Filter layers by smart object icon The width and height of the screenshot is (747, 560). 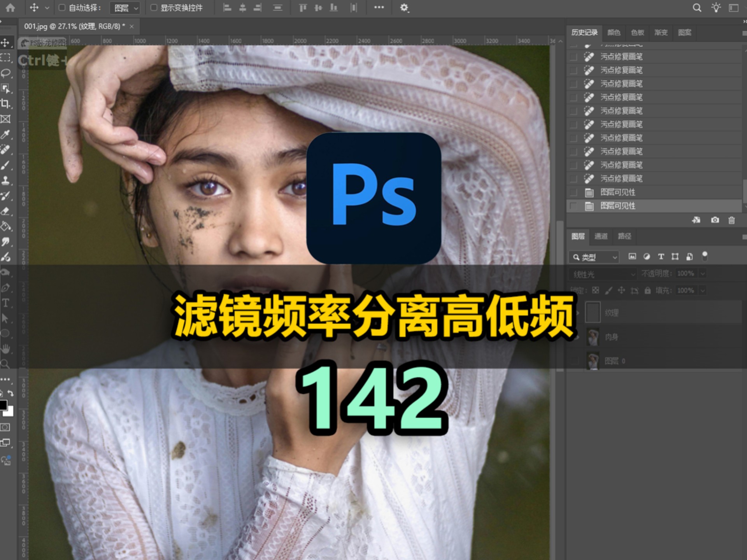coord(689,256)
